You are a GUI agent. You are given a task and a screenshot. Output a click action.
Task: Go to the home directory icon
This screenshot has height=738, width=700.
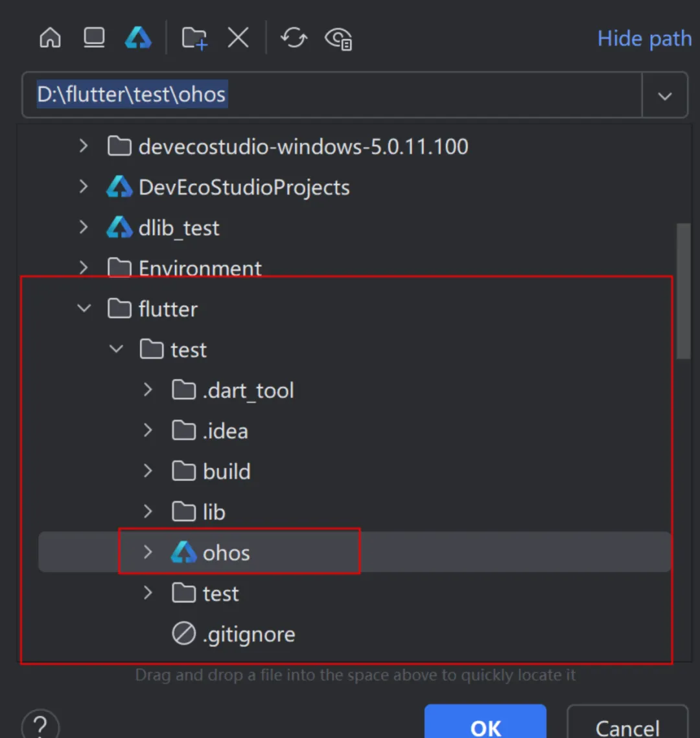tap(50, 37)
